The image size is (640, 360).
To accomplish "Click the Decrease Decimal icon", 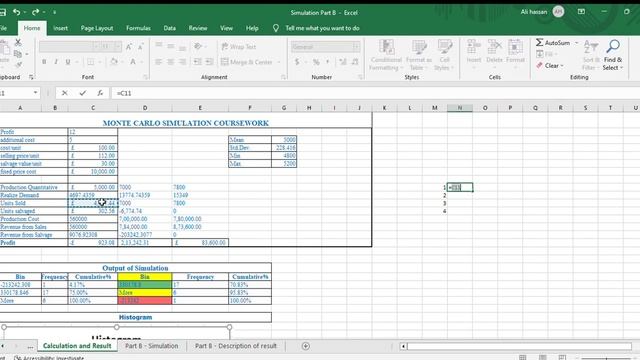I will [x=355, y=62].
